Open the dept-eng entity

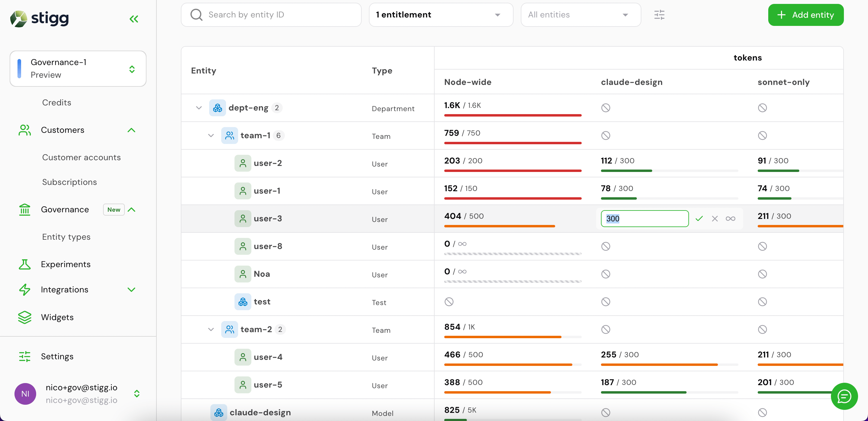(248, 108)
